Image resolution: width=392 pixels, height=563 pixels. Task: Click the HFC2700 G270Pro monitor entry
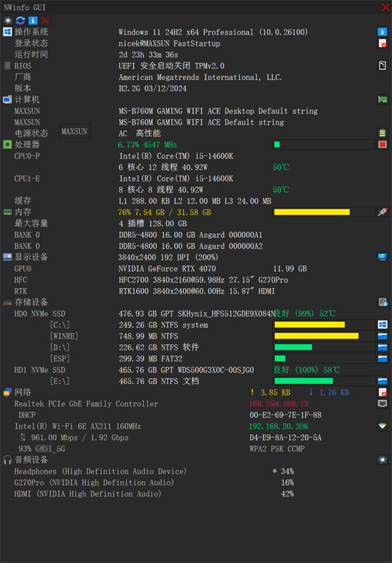click(204, 280)
